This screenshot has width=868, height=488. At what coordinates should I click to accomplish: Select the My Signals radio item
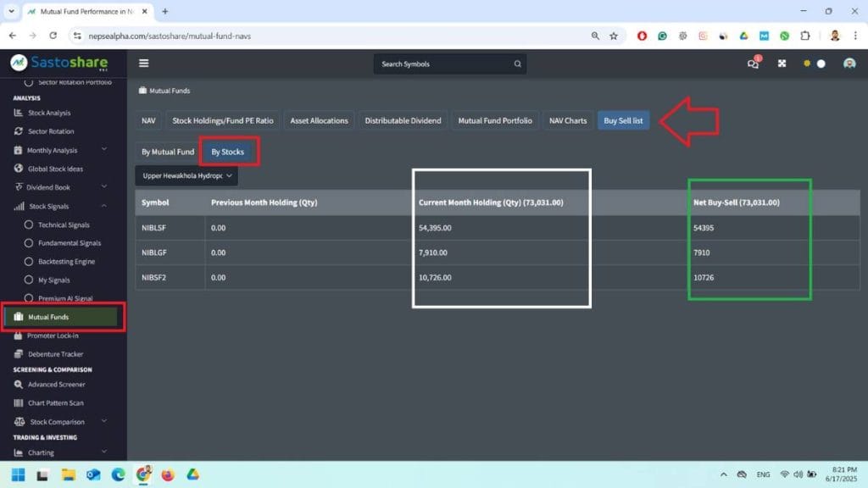(x=29, y=280)
